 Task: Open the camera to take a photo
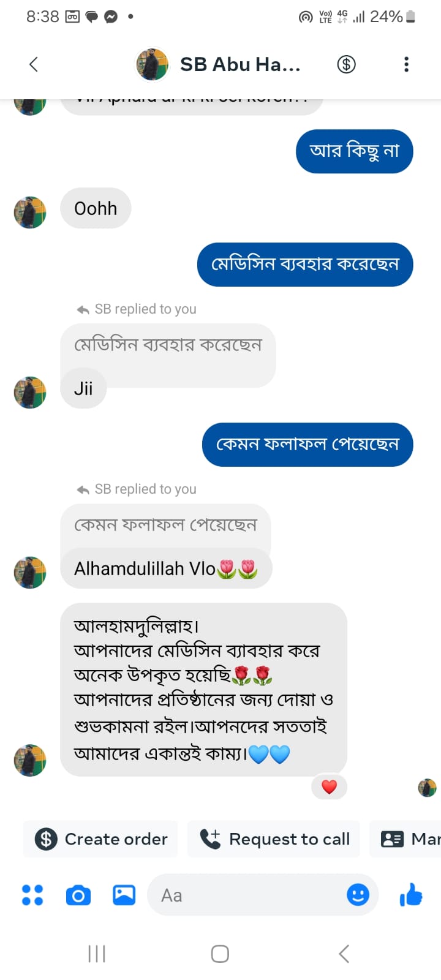pos(78,895)
